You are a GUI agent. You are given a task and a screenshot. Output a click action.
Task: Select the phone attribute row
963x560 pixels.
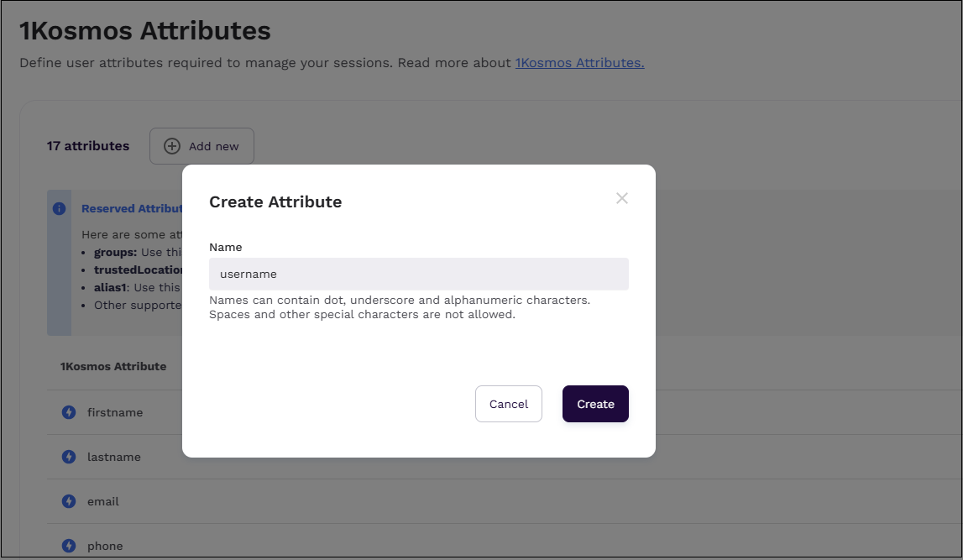105,546
